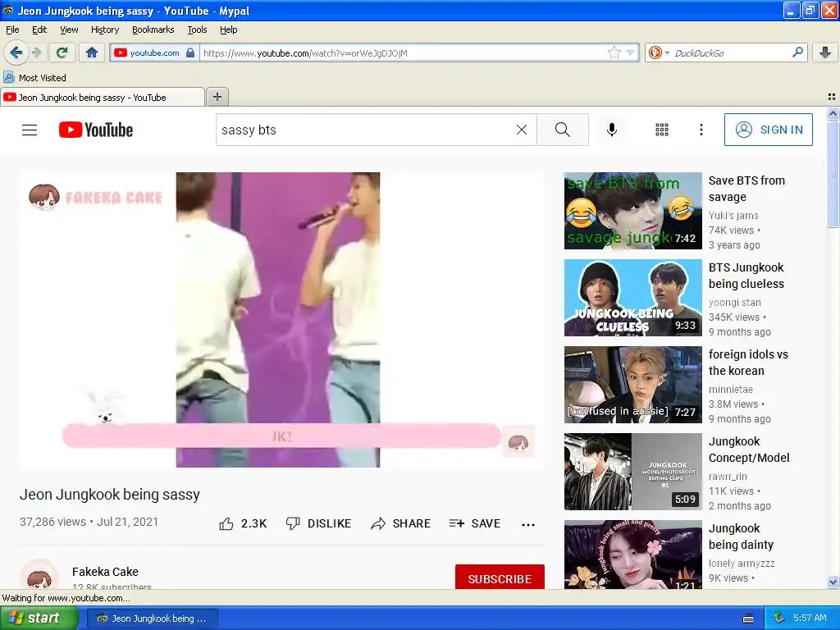Screen dimensions: 840x630
Task: Open the View menu
Action: 69,30
